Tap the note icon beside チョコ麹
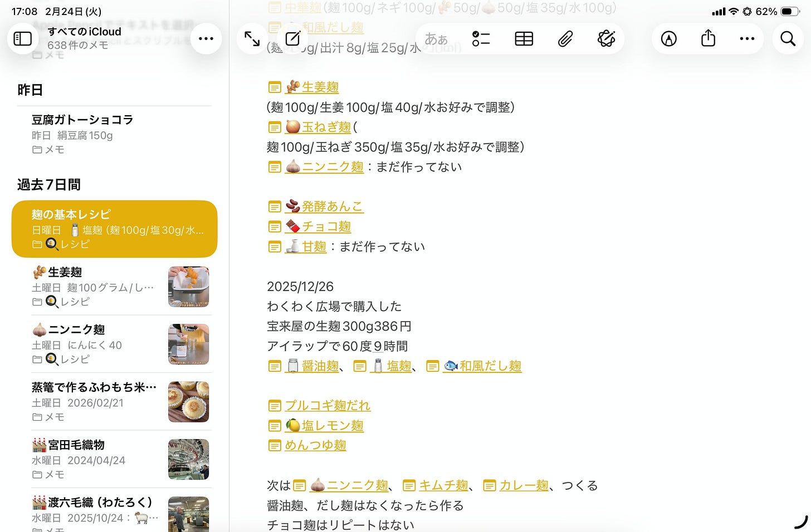 coord(275,227)
